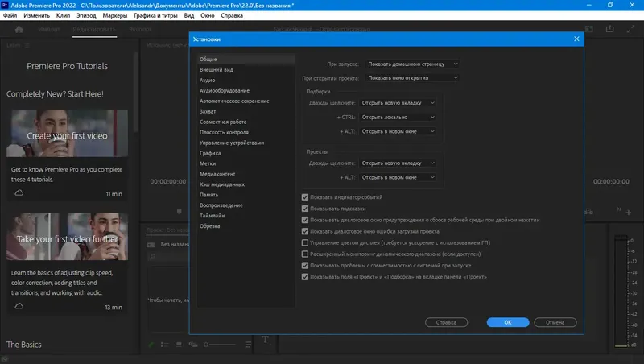This screenshot has width=644, height=364.
Task: Select the Type tool
Action: (x=266, y=340)
